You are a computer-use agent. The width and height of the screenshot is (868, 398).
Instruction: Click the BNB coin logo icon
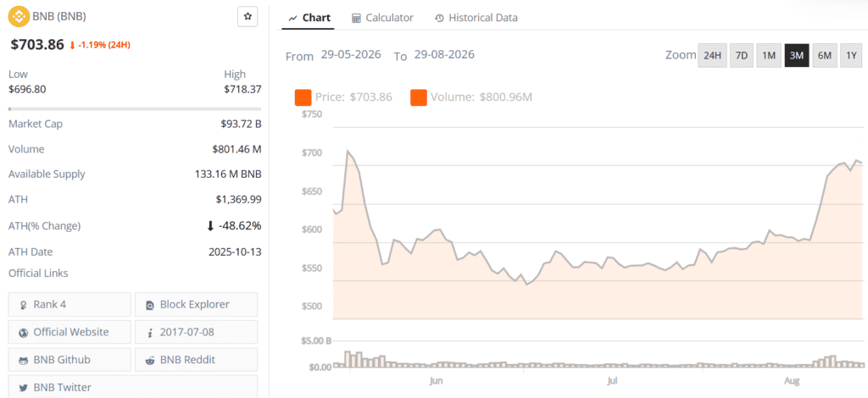(17, 17)
